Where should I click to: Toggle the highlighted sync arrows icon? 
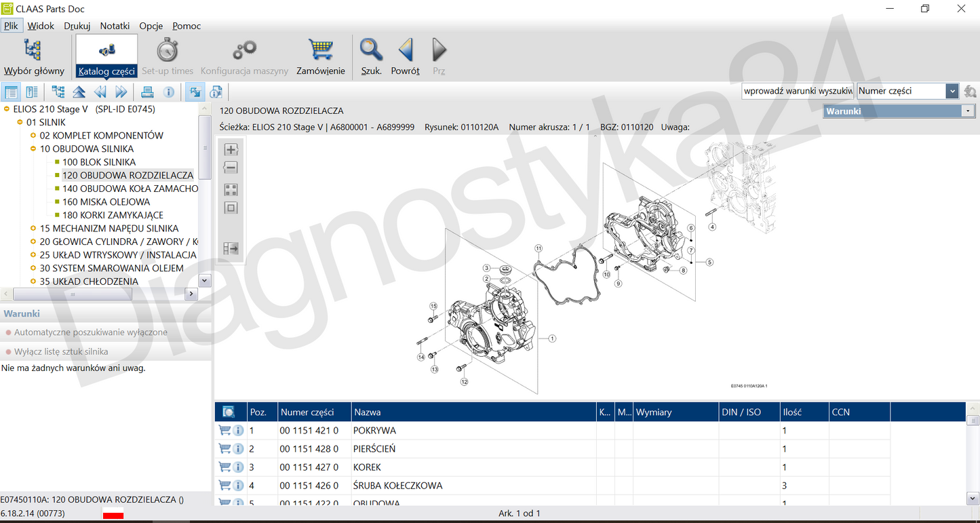195,92
